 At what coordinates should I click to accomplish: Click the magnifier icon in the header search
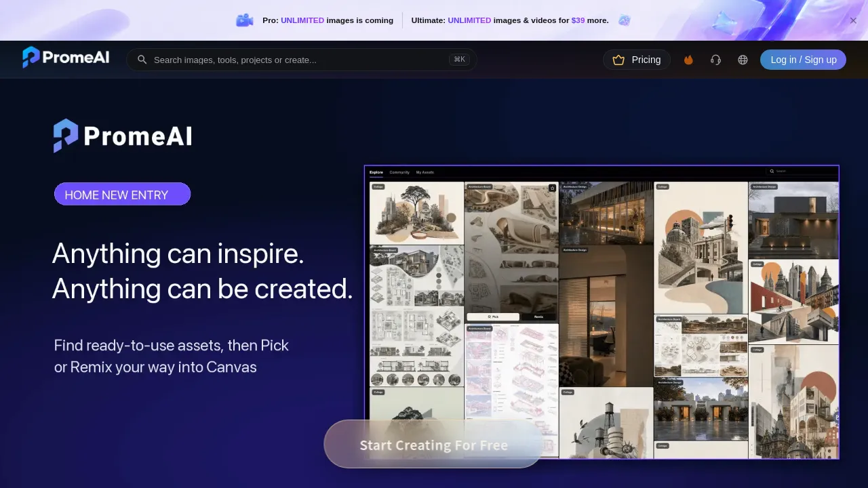point(142,60)
